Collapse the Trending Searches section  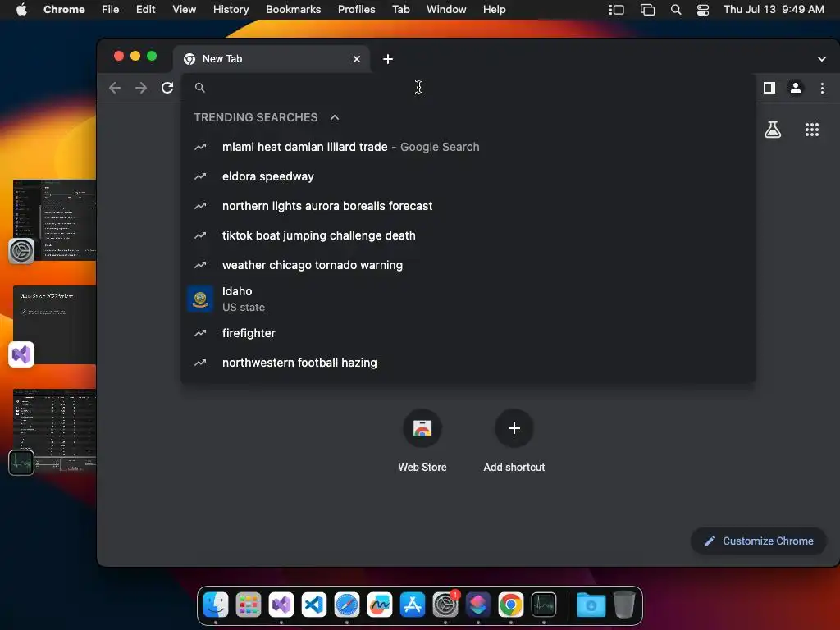(335, 117)
